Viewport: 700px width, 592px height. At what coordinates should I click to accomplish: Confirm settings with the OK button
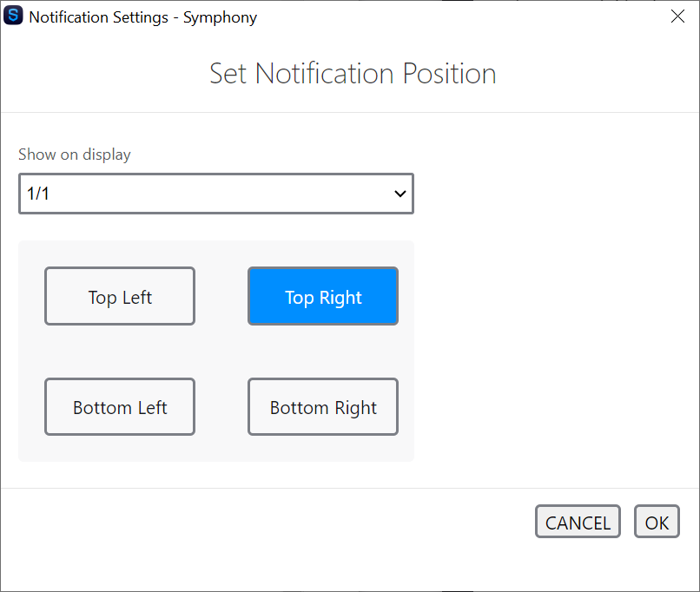[657, 521]
